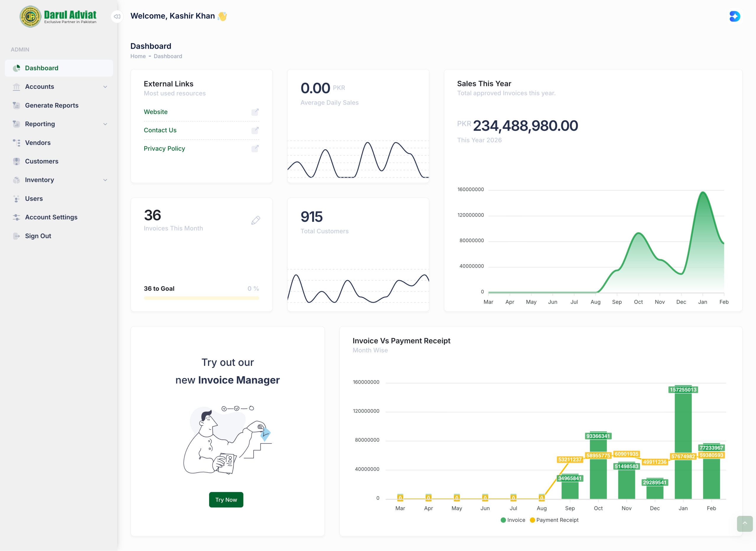
Task: Expand the Inventory menu chevron
Action: 105,180
